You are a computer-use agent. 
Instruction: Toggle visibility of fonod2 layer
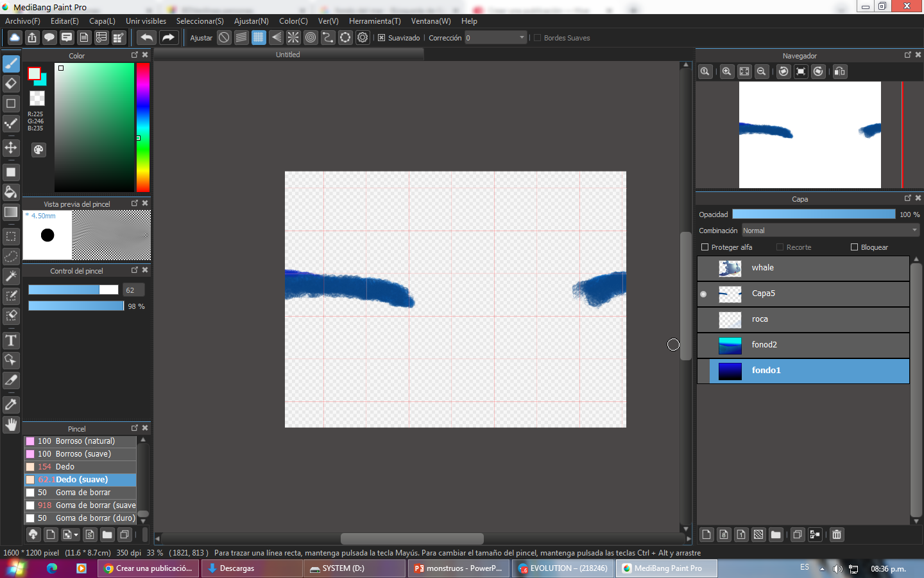point(703,346)
